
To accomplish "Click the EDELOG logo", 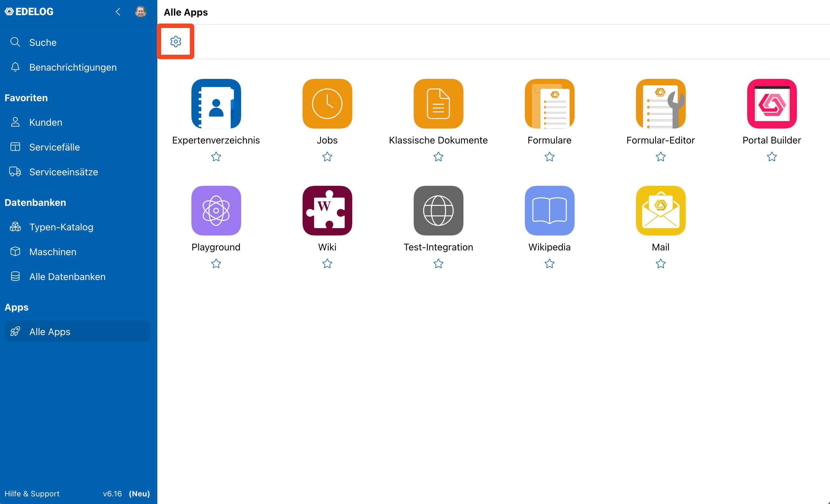I will coord(29,12).
